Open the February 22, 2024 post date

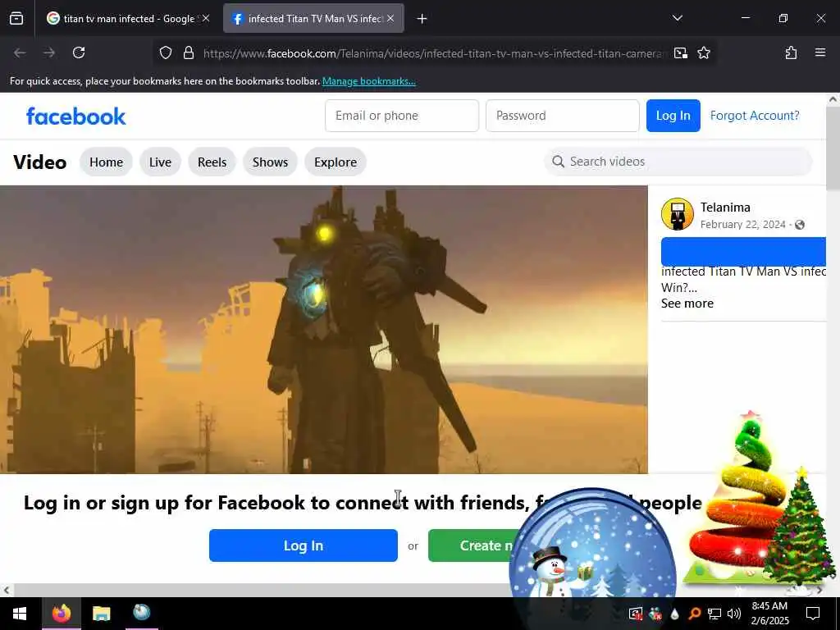pyautogui.click(x=742, y=225)
